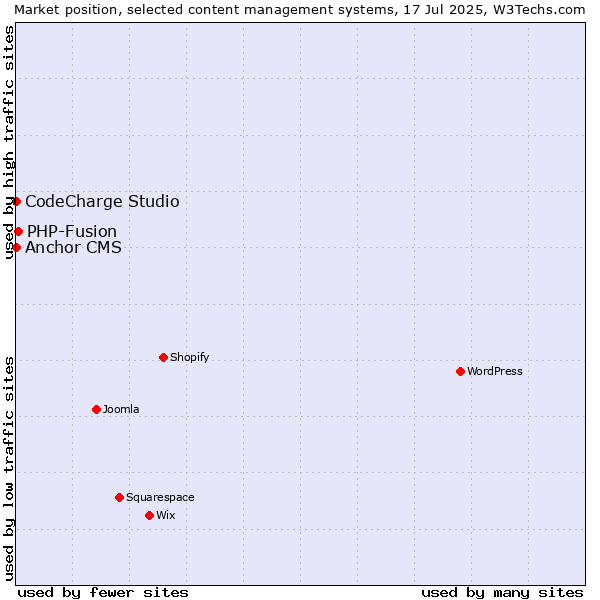The width and height of the screenshot is (600, 600).
Task: Click 'used by fewer sites' axis label
Action: click(103, 593)
